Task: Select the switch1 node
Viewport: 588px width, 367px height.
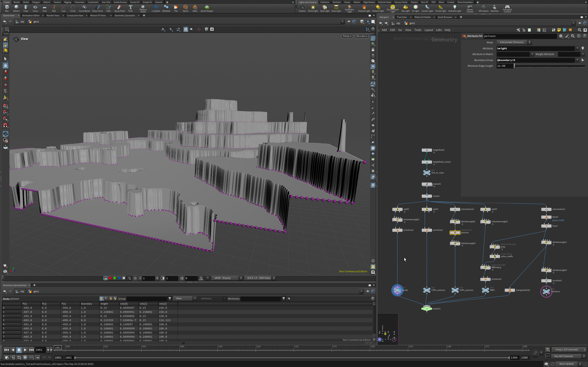Action: pyautogui.click(x=427, y=309)
